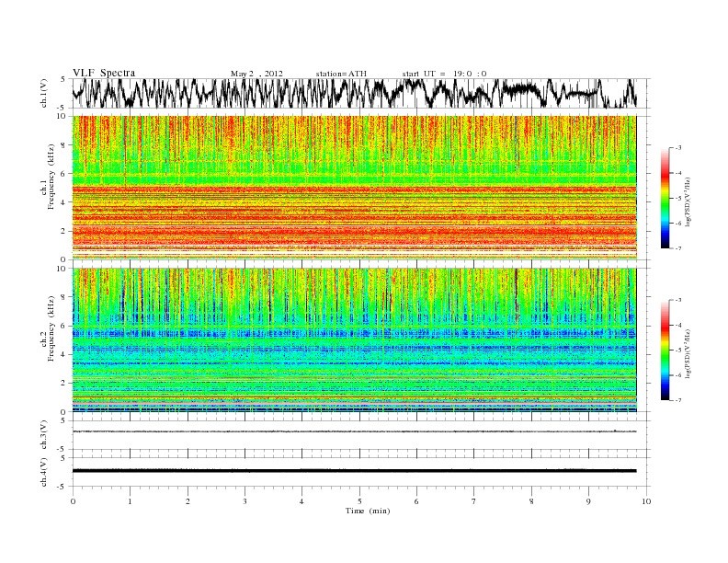Click the "4" kHz tick of ch.1 spectrogram
Image resolution: width=728 pixels, height=563 pixels.
tap(64, 202)
